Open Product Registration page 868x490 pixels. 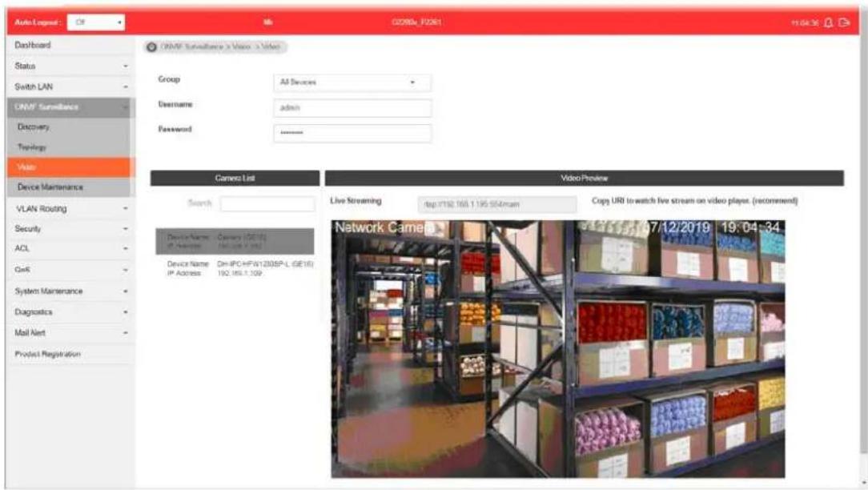pos(70,355)
